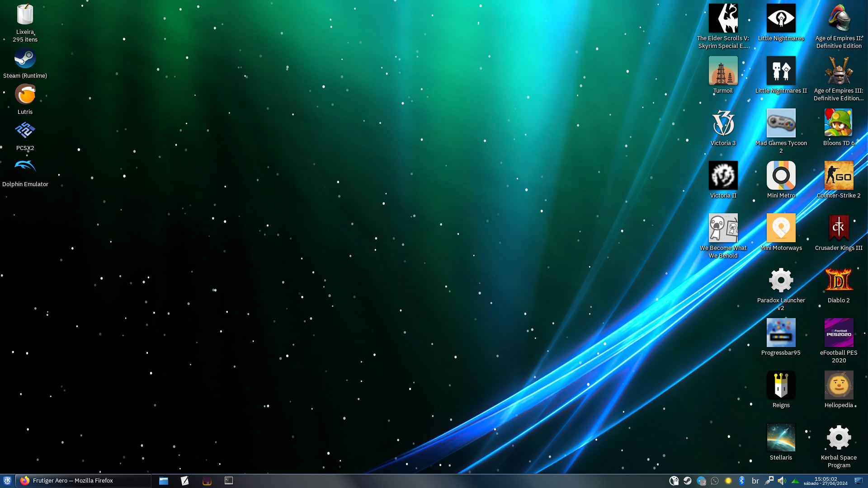The image size is (868, 488).
Task: Open the Lixeira trash icon
Action: click(x=25, y=16)
